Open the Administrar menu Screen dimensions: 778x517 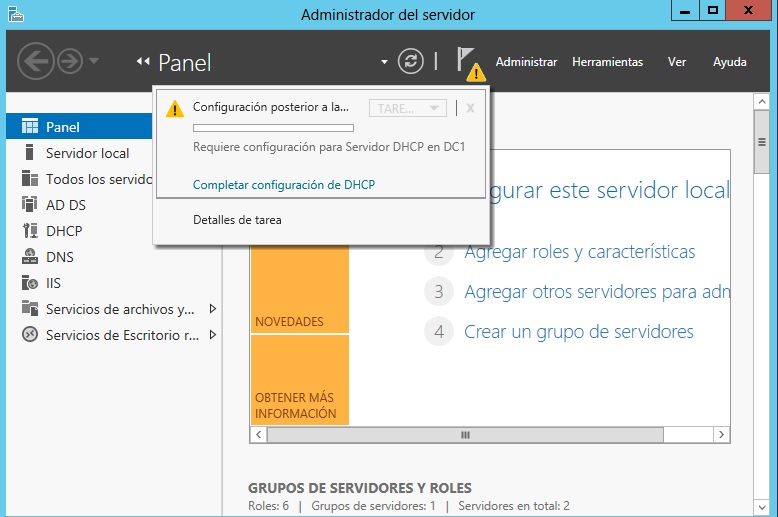[x=526, y=62]
